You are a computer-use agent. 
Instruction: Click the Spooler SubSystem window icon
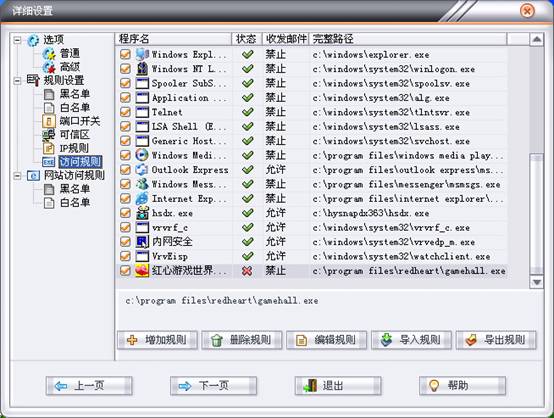142,83
